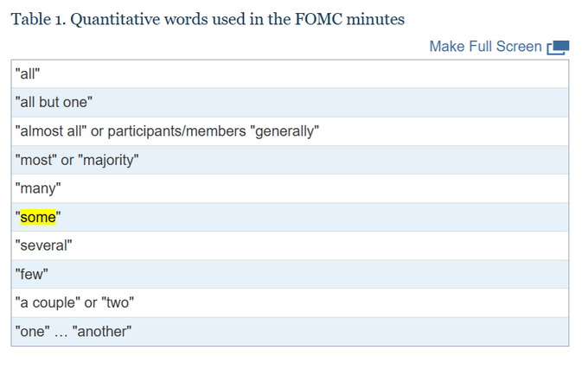Click the full screen monitor icon
The width and height of the screenshot is (588, 369).
tap(559, 47)
